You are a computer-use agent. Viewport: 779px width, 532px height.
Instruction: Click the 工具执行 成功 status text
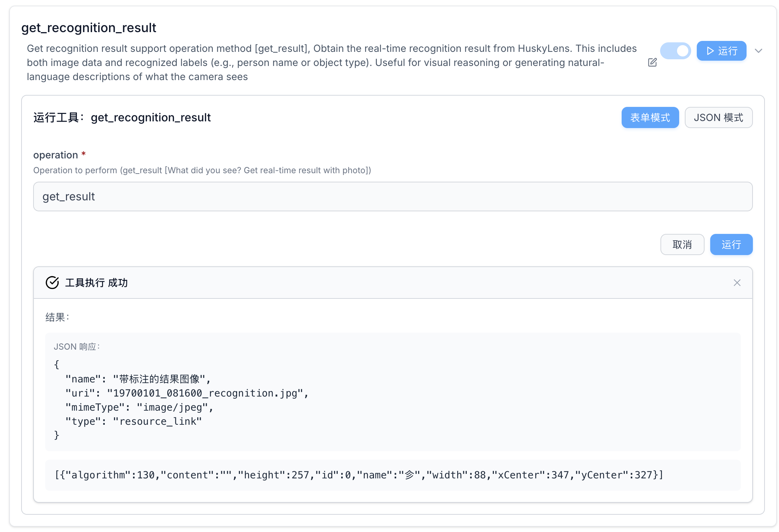(x=96, y=283)
